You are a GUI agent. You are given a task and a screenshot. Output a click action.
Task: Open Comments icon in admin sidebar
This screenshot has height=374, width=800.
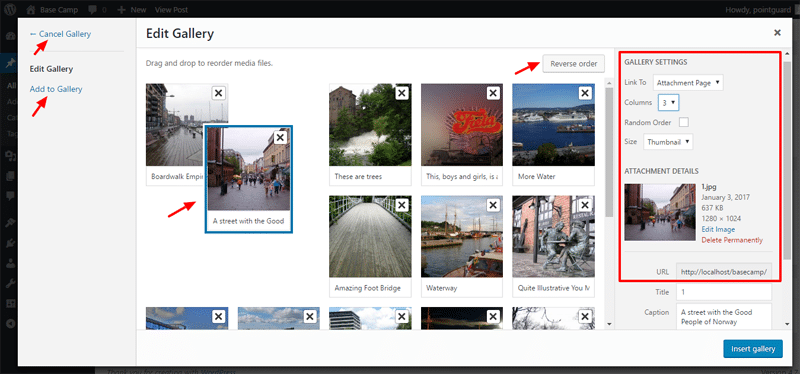click(10, 196)
